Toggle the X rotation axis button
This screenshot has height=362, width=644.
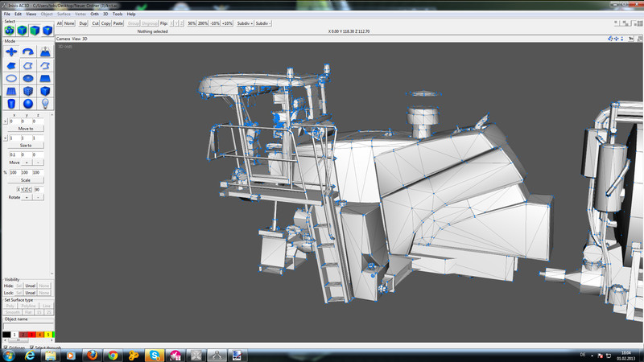(x=19, y=189)
